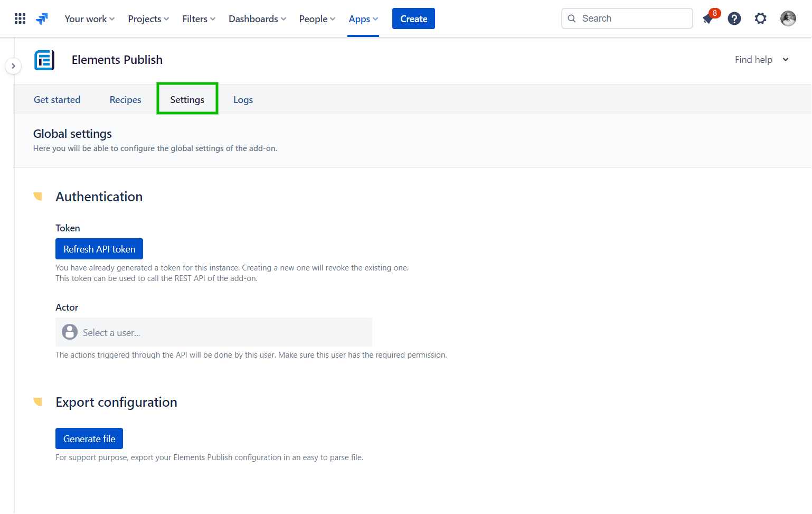Click the Refresh API token button

99,249
